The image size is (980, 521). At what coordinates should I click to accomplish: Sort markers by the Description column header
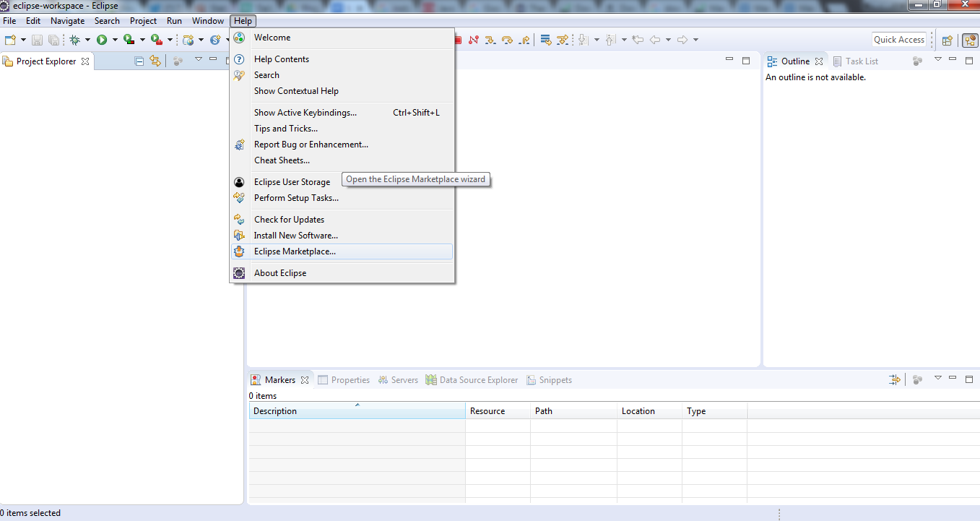click(x=357, y=410)
